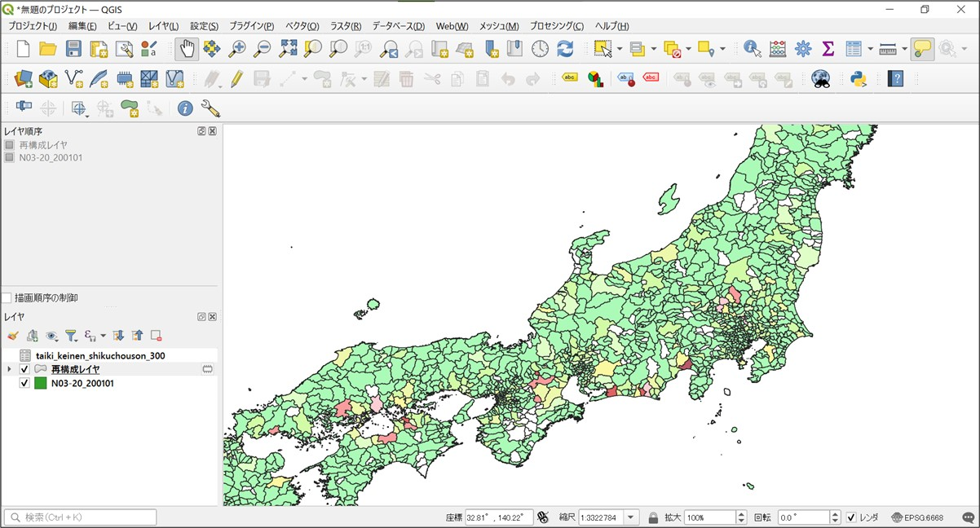Click the Zoom Out magnifier tool
This screenshot has width=980, height=528.
(263, 49)
